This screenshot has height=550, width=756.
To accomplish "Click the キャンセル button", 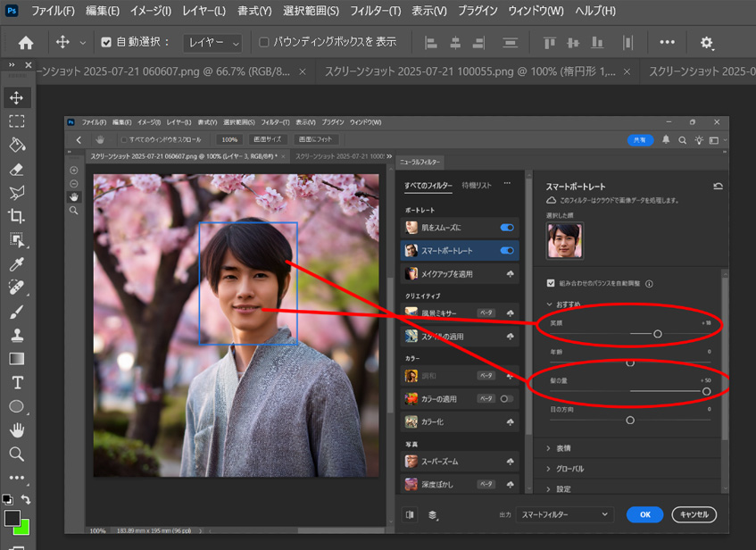I will (694, 515).
